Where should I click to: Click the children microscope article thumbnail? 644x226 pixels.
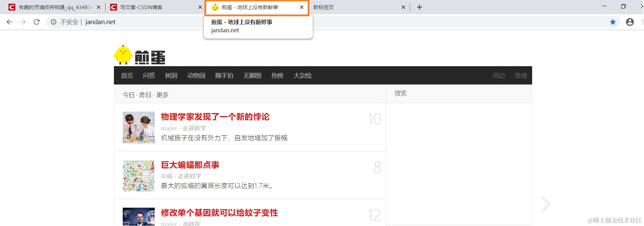pyautogui.click(x=139, y=128)
